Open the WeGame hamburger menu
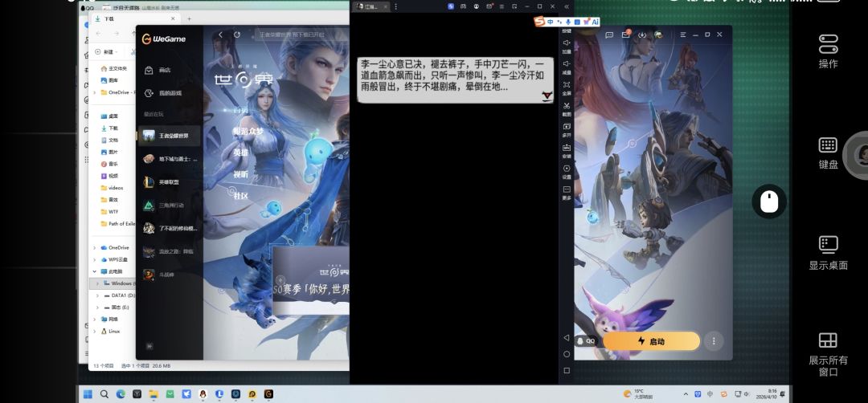This screenshot has height=403, width=868. pyautogui.click(x=683, y=35)
